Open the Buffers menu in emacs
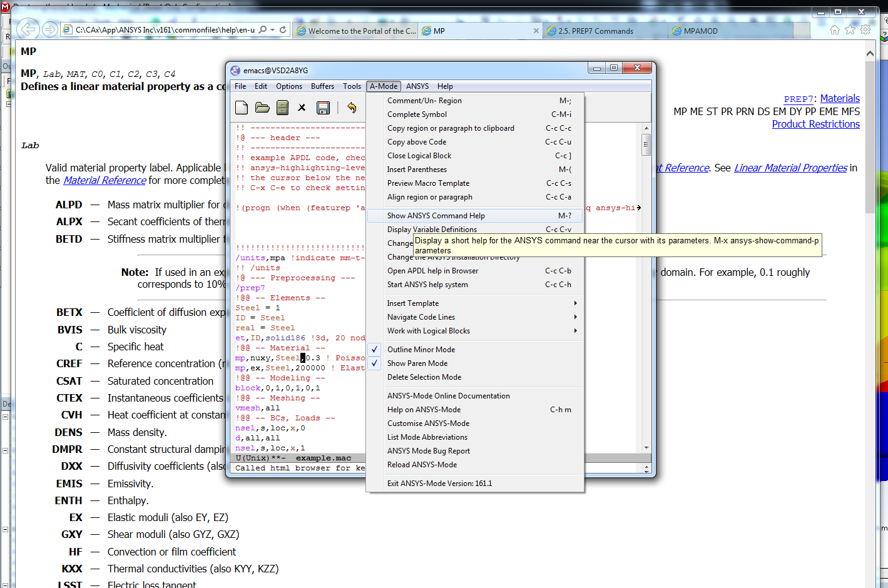Viewport: 888px width, 588px height. [322, 86]
